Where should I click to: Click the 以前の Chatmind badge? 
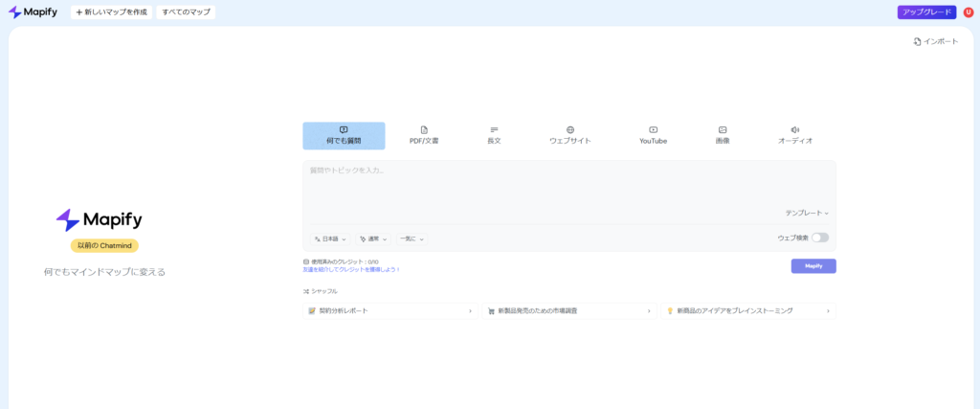point(104,246)
